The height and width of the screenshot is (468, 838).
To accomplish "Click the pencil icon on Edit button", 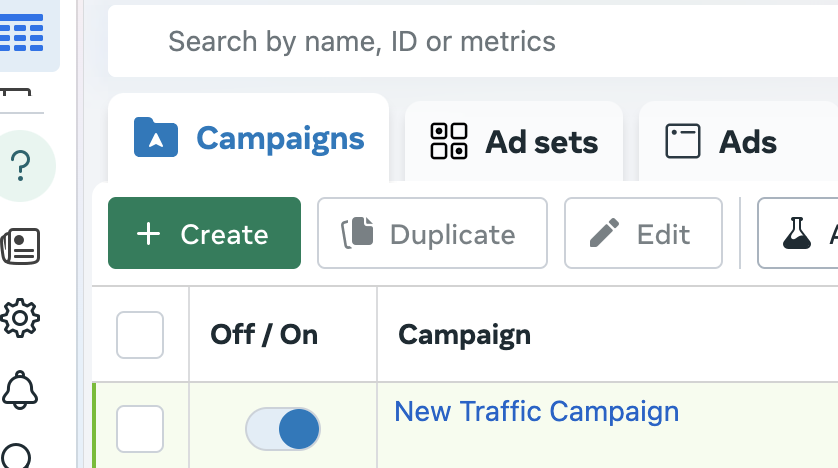I will (x=604, y=234).
